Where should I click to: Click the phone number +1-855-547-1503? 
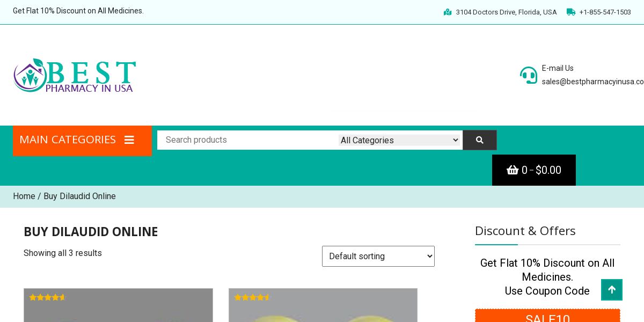click(x=605, y=12)
